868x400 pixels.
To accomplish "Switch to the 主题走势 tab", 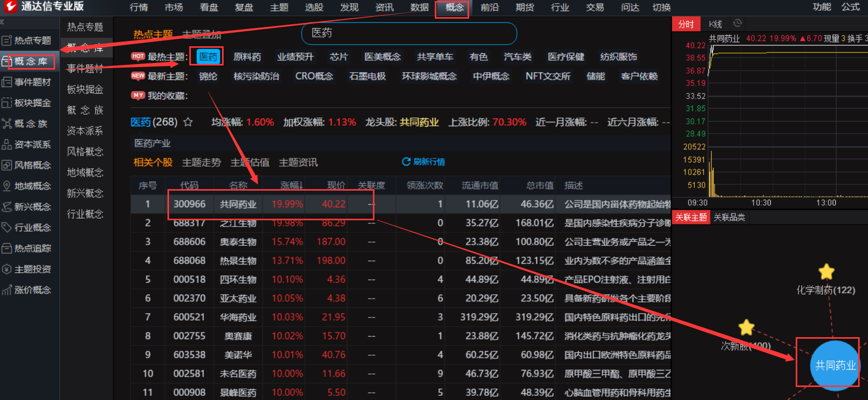I will point(202,163).
